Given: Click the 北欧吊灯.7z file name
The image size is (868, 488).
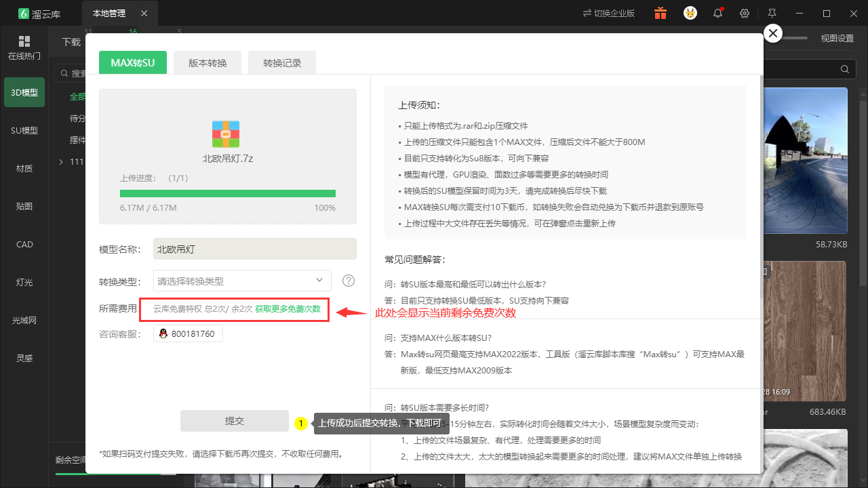Looking at the screenshot, I should point(228,159).
